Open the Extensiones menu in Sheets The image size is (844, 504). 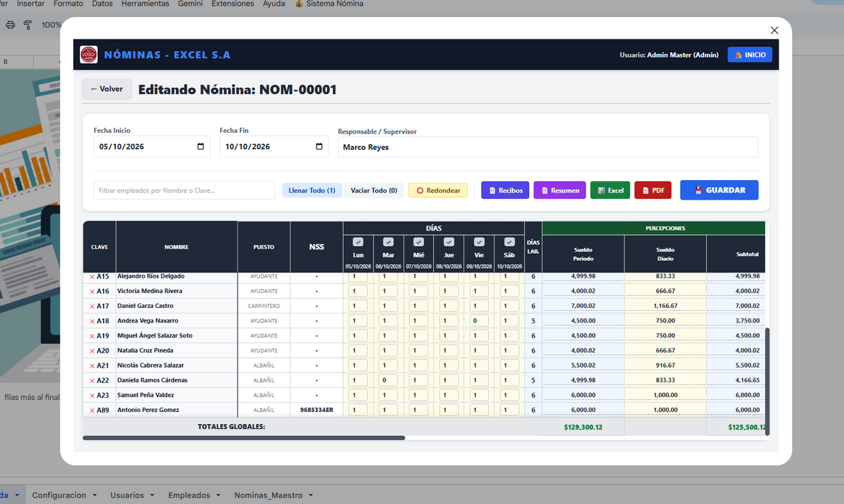point(233,4)
